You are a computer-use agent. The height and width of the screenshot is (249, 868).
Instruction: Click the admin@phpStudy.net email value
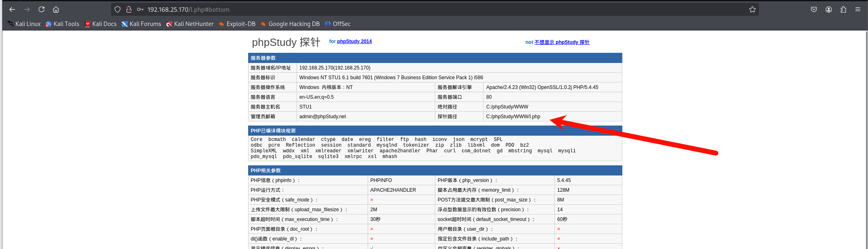[323, 117]
